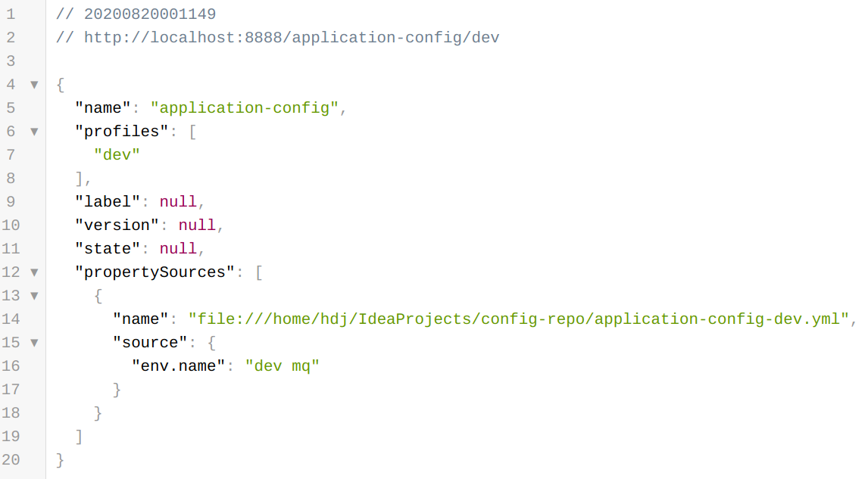Click the closing bracket on line 19
The height and width of the screenshot is (479, 868).
pos(80,437)
